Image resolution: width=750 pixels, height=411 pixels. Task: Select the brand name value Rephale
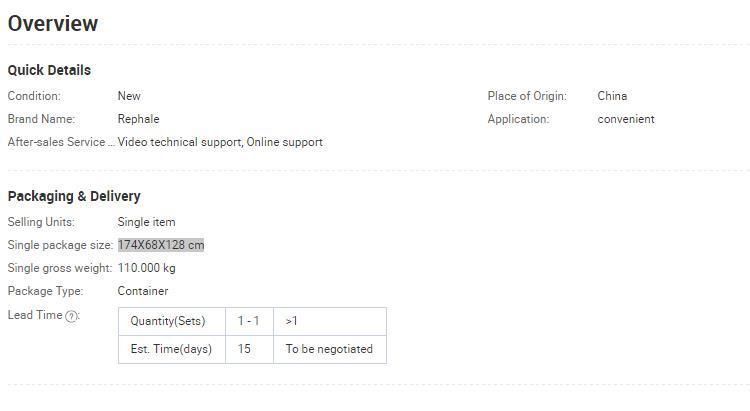138,119
